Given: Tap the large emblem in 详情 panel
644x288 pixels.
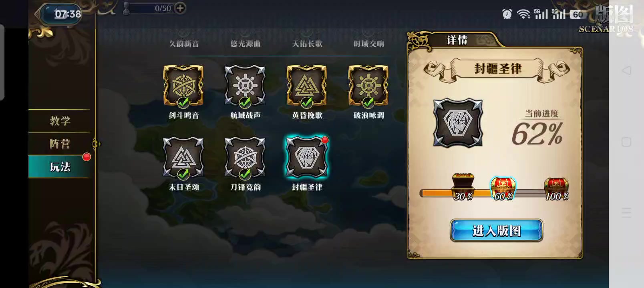Looking at the screenshot, I should (x=458, y=123).
